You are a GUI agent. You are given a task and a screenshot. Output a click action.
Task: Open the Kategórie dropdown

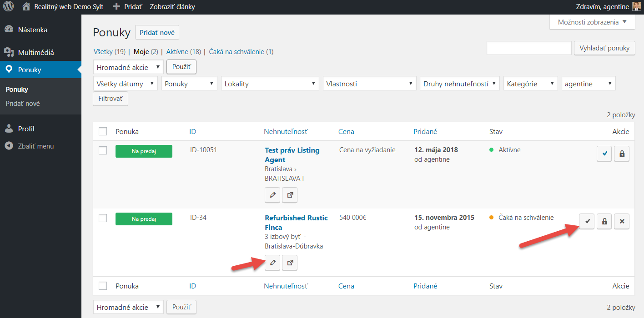coord(531,84)
